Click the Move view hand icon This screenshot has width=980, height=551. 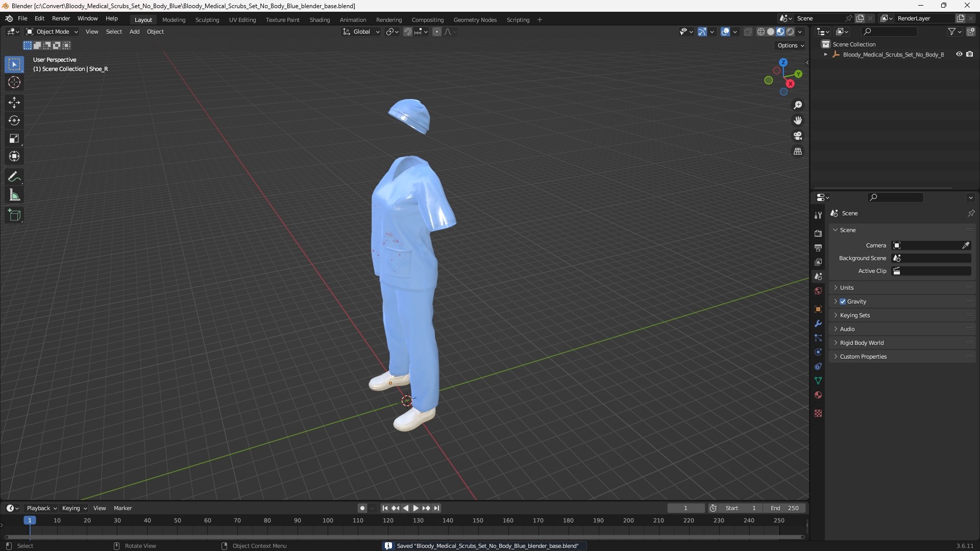coord(798,120)
